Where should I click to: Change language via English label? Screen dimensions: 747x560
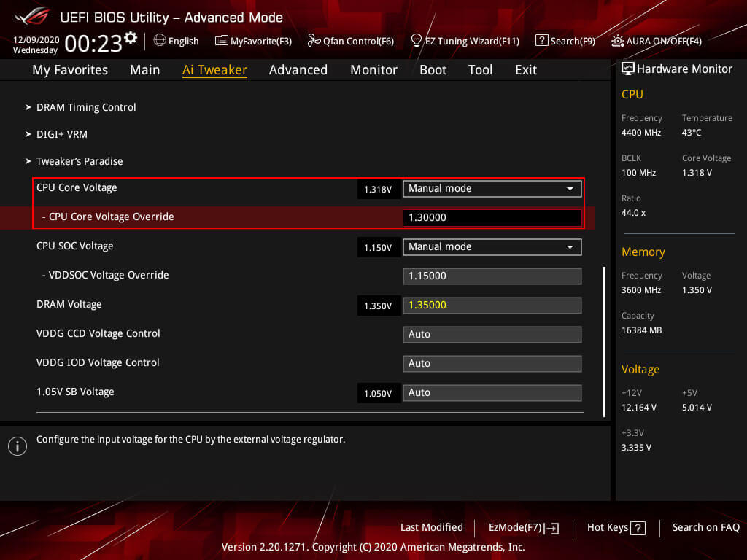[x=183, y=41]
